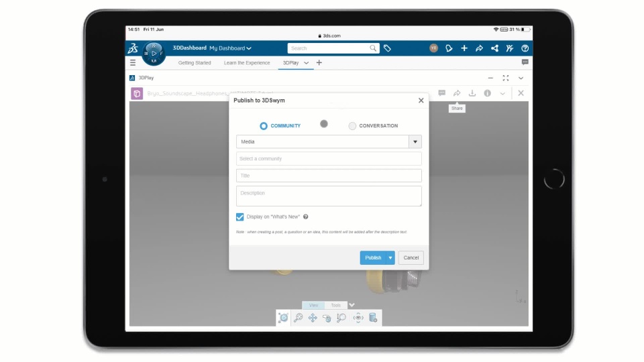This screenshot has width=644, height=362.
Task: Click the 3ds.com address bar
Action: coord(329,36)
